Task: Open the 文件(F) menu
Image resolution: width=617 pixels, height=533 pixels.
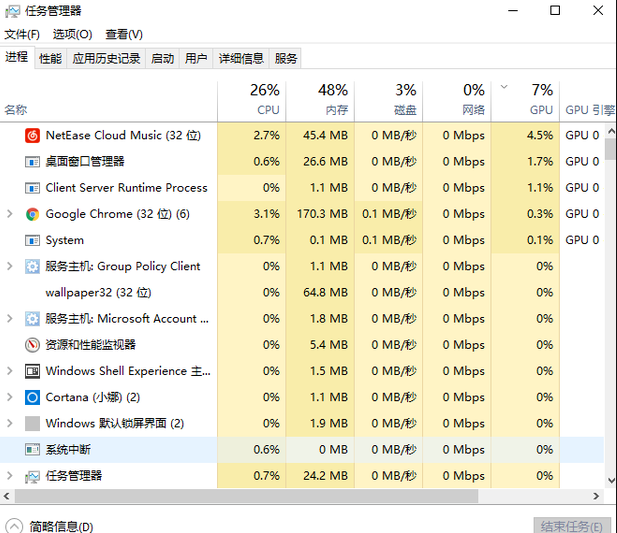Action: pos(22,35)
